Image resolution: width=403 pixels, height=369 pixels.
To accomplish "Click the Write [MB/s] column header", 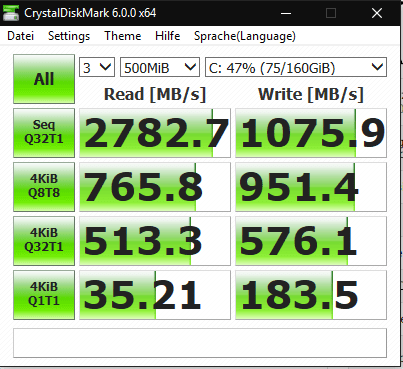I will point(311,94).
